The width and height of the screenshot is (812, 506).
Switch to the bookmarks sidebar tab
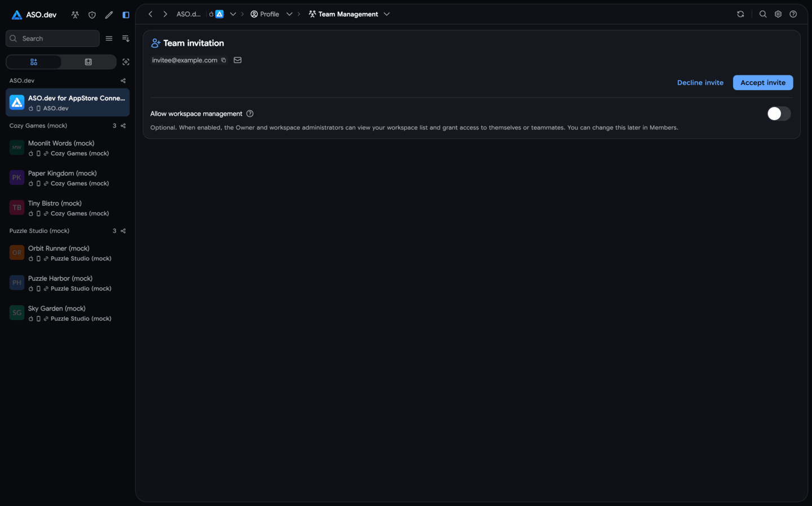point(88,62)
